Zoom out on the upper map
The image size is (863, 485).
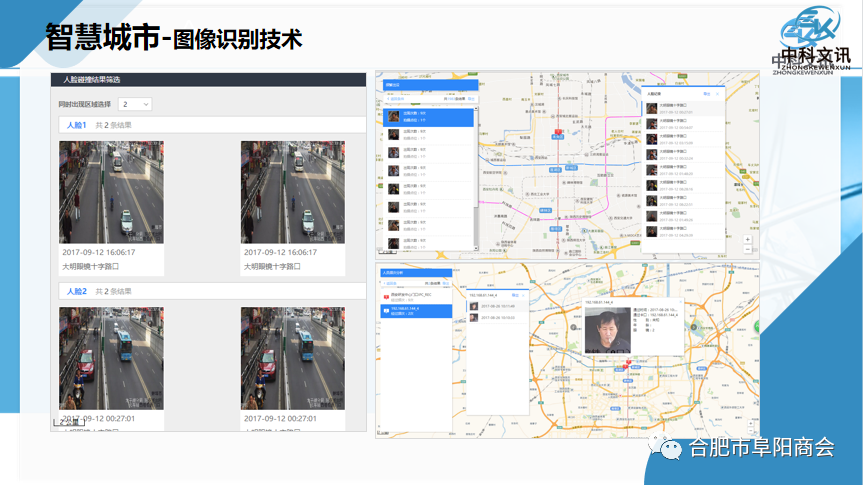pyautogui.click(x=747, y=249)
